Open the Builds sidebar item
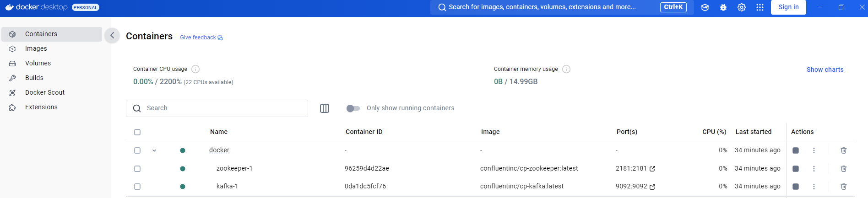The height and width of the screenshot is (198, 868). click(x=52, y=78)
